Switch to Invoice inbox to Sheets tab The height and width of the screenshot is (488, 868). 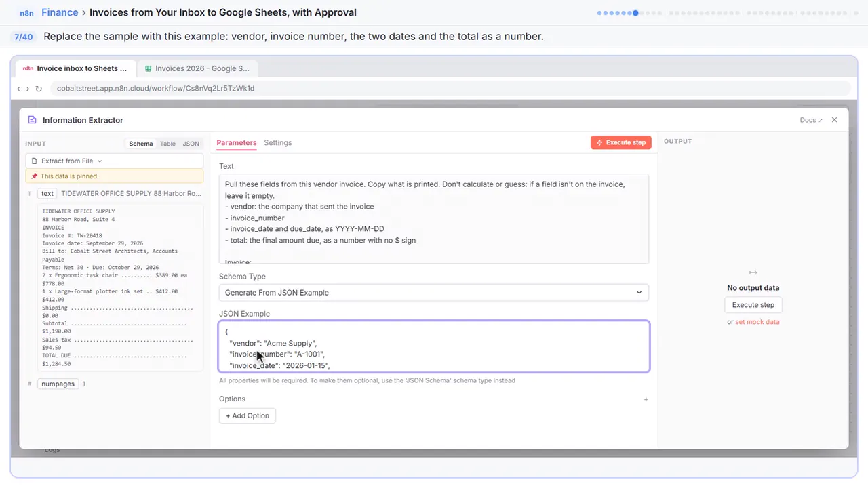75,68
